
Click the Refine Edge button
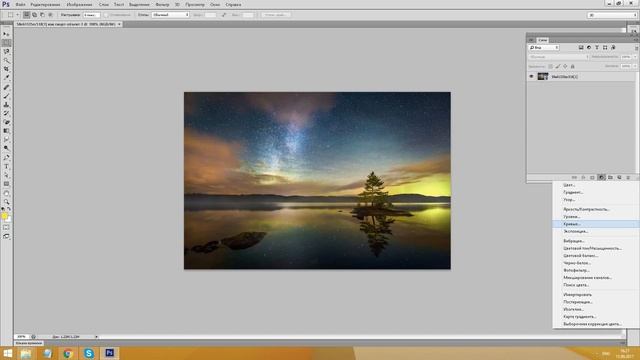pos(276,15)
